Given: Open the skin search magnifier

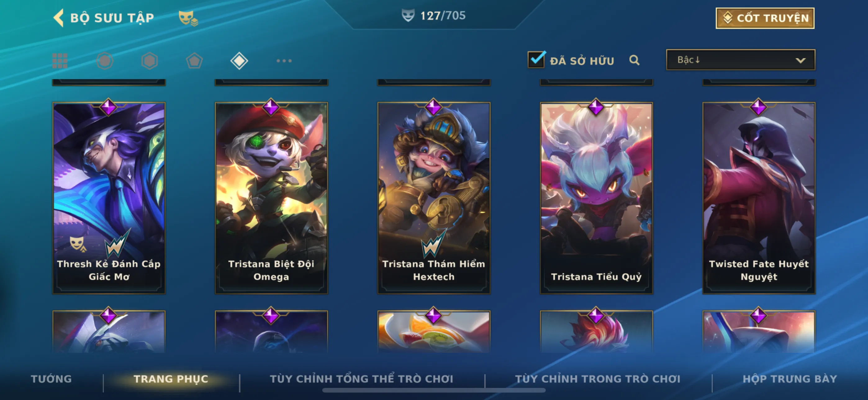Looking at the screenshot, I should pyautogui.click(x=634, y=60).
